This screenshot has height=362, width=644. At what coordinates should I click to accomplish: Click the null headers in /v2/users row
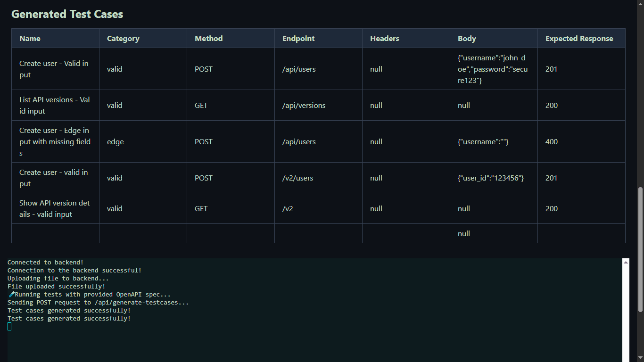(406, 178)
